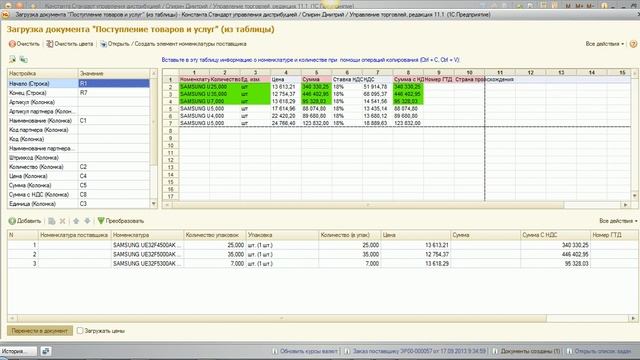Click spreadsheet column header 11
This screenshot has height=360, width=640.
click(500, 72)
